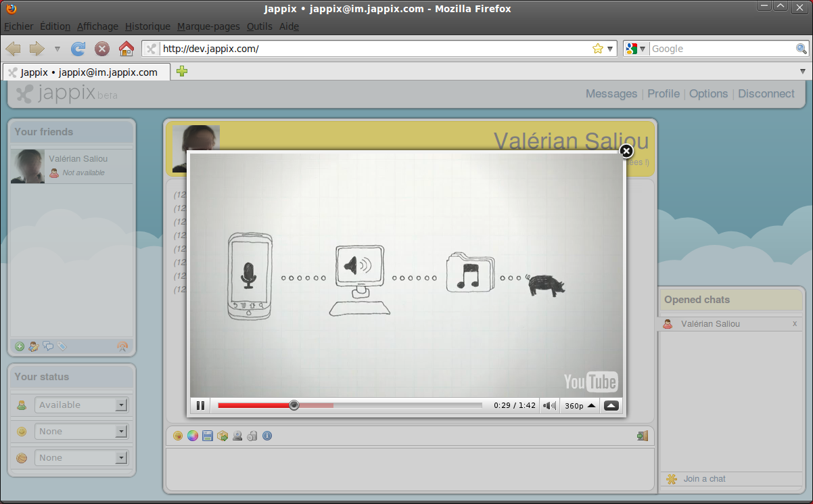Click the floppy disk save chat icon
Screen dimensions: 813x504
click(x=208, y=436)
